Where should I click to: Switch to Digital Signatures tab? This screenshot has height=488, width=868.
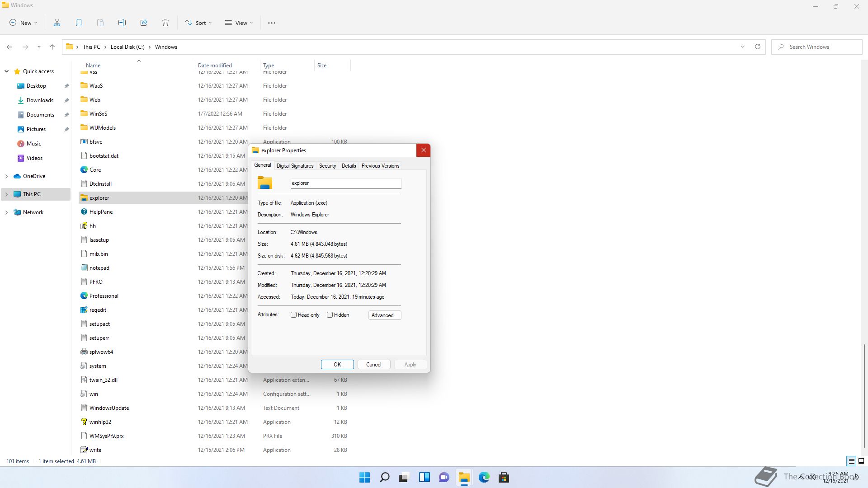[x=295, y=166]
